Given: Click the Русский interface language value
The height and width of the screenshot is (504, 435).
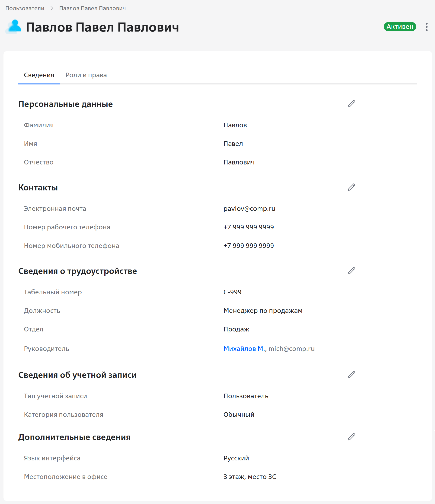Looking at the screenshot, I should click(x=236, y=458).
